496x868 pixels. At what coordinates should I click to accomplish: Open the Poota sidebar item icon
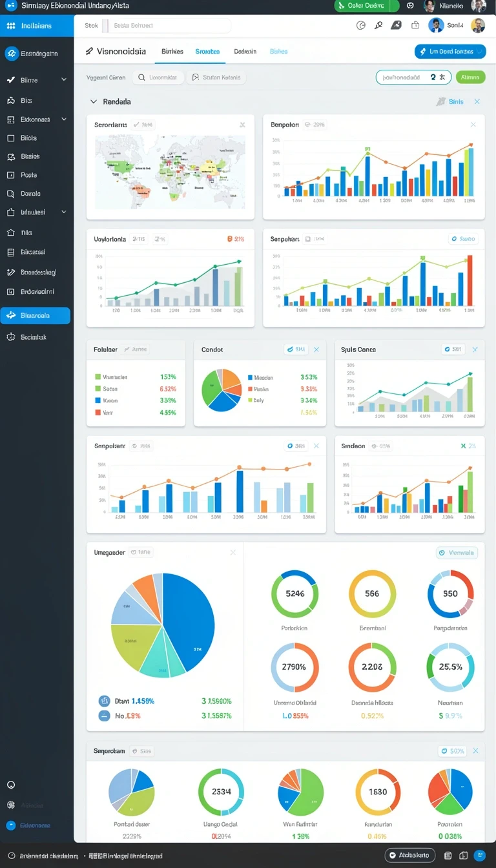pyautogui.click(x=10, y=175)
